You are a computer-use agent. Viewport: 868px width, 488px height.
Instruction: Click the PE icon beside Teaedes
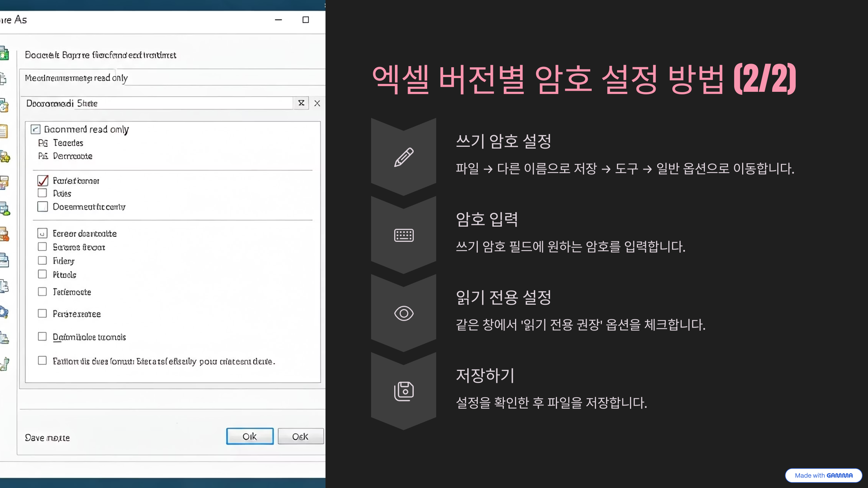coord(43,143)
